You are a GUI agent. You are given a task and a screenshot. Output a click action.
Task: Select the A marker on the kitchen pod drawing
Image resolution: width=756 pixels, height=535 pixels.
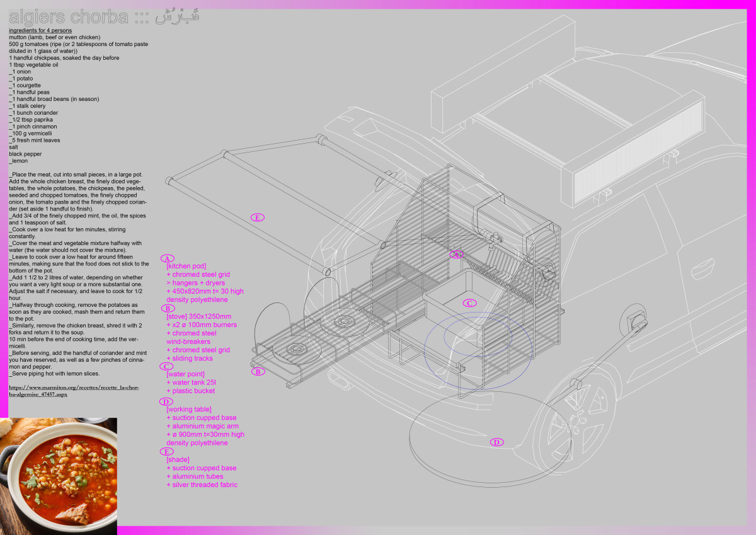point(457,254)
